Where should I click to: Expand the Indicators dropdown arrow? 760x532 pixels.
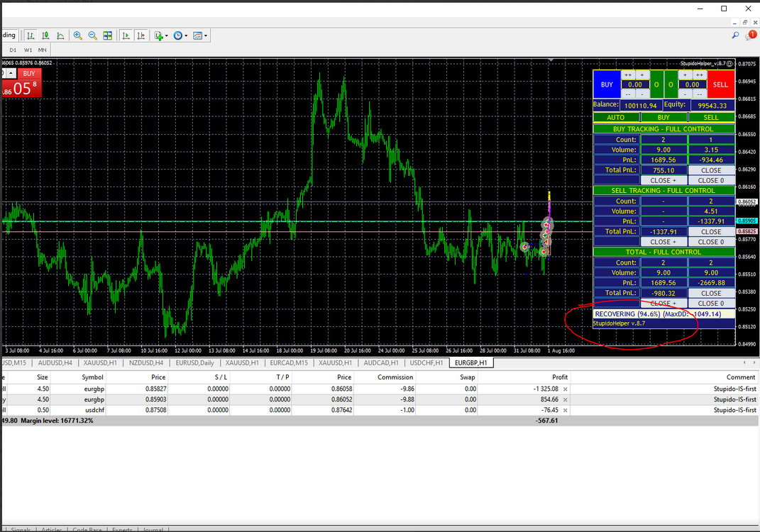(x=166, y=36)
